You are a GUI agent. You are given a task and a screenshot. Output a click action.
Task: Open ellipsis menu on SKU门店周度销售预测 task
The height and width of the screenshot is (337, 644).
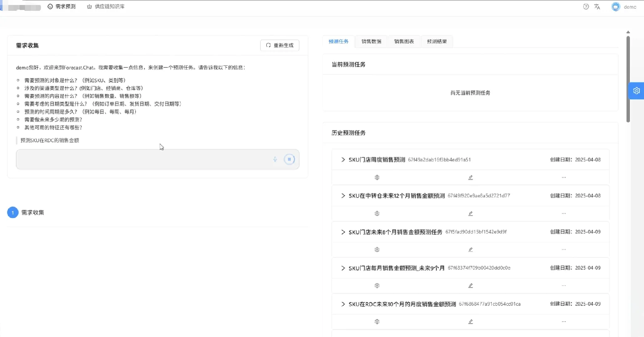click(564, 177)
